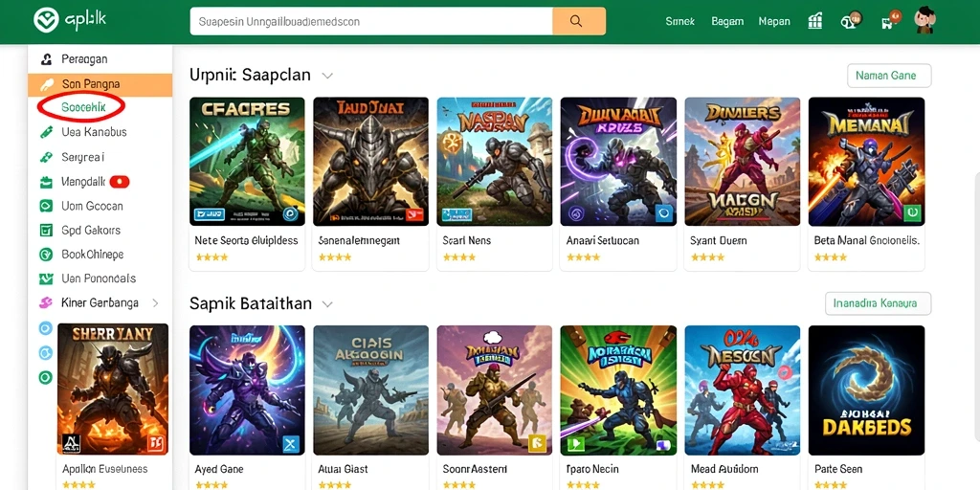
Task: Select the Son Pangna sidebar item
Action: tap(100, 84)
